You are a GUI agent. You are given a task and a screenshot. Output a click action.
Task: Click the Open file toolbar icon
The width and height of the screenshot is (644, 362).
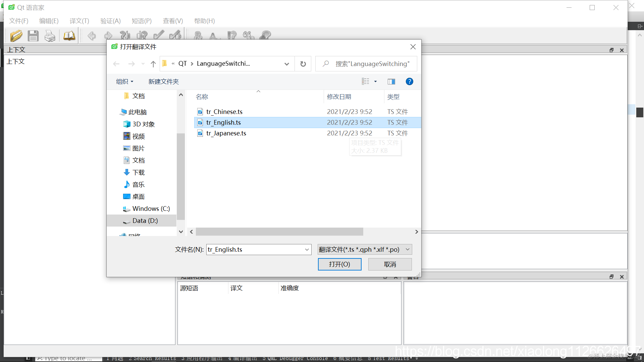pos(16,36)
